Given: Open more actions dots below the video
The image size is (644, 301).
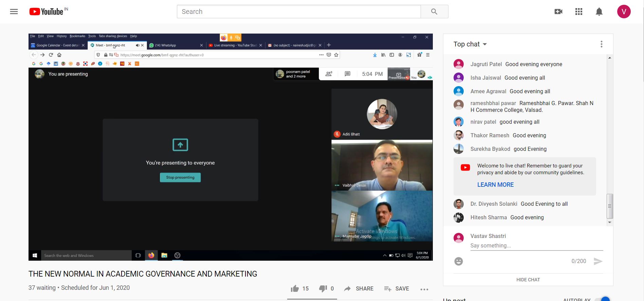Looking at the screenshot, I should click(424, 289).
